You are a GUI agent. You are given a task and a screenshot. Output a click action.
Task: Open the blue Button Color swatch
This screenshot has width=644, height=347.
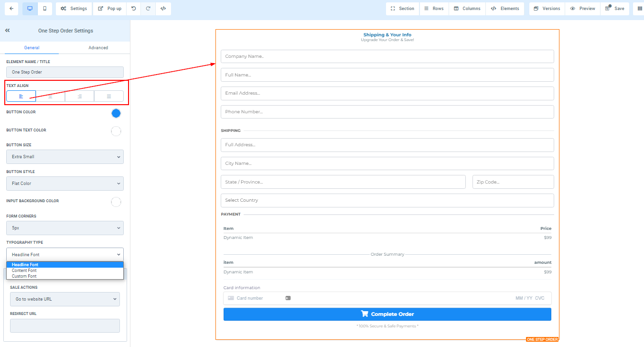point(116,113)
